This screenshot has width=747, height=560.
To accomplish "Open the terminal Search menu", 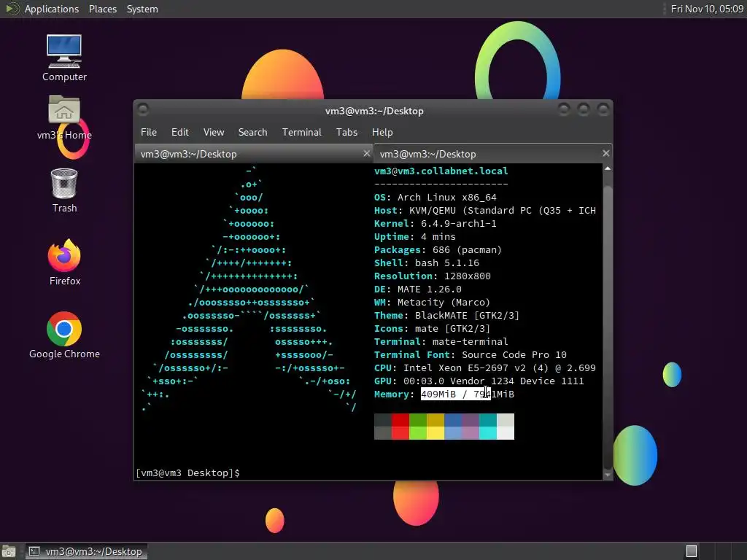I will pyautogui.click(x=252, y=133).
